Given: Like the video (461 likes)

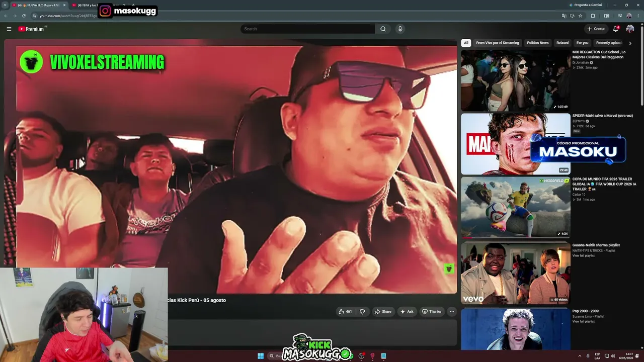Looking at the screenshot, I should tap(345, 312).
